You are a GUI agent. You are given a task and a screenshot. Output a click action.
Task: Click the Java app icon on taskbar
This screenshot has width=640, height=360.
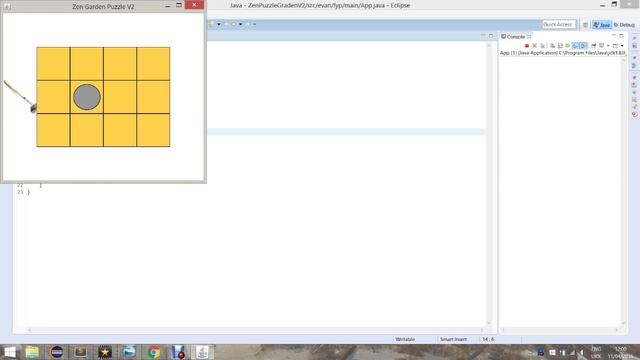click(x=202, y=352)
